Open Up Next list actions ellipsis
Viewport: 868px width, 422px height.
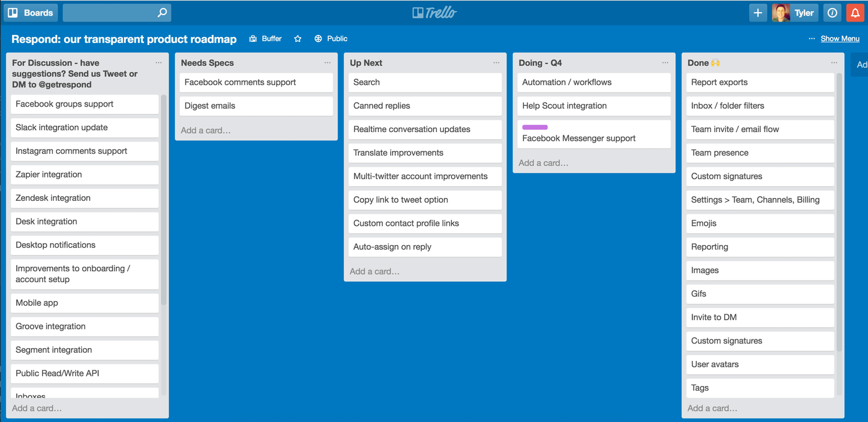[496, 63]
